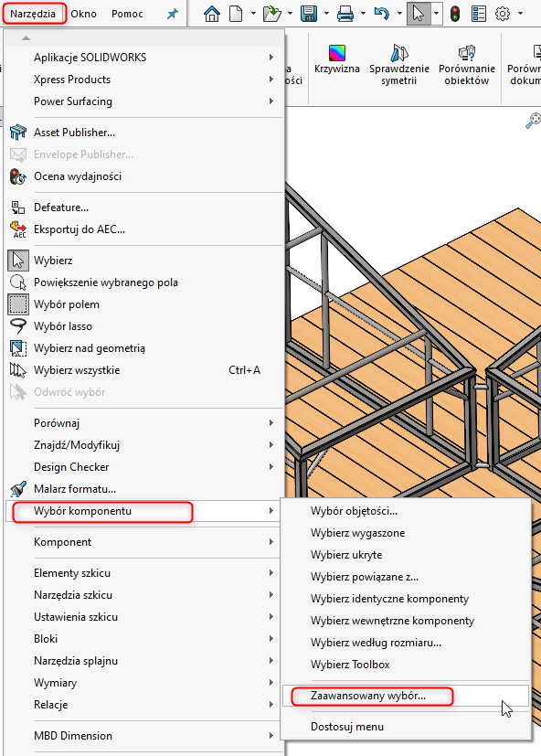Screen dimensions: 541x756
Task: Click the Select cursor tool in the top toolbar
Action: pyautogui.click(x=418, y=14)
